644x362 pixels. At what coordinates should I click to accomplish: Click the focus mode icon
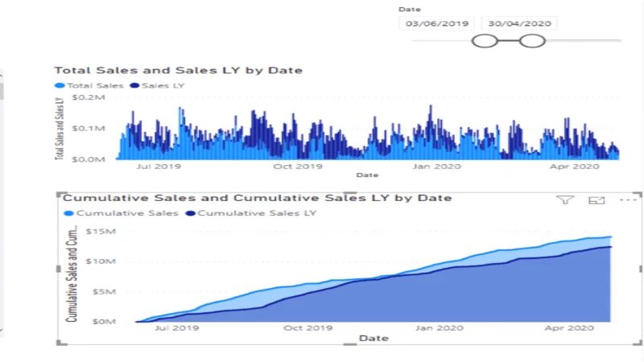click(597, 200)
